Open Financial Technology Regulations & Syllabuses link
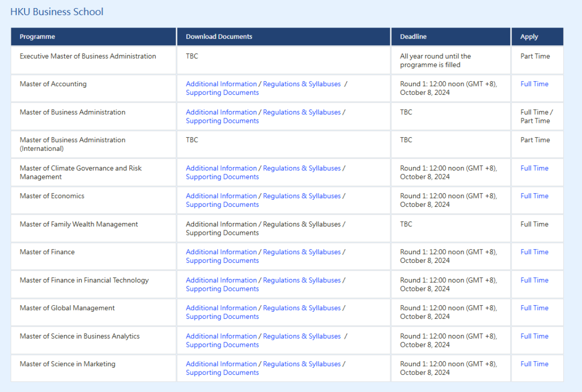The image size is (582, 392). tap(302, 280)
